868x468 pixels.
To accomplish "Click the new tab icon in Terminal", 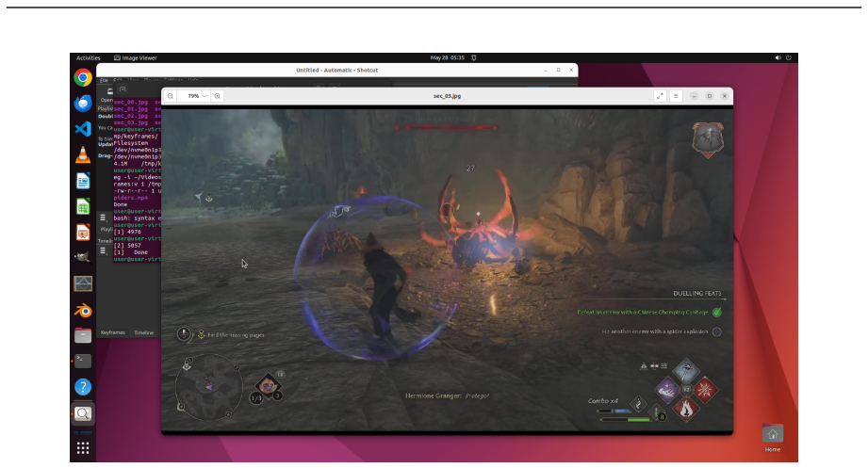I will coord(123,89).
